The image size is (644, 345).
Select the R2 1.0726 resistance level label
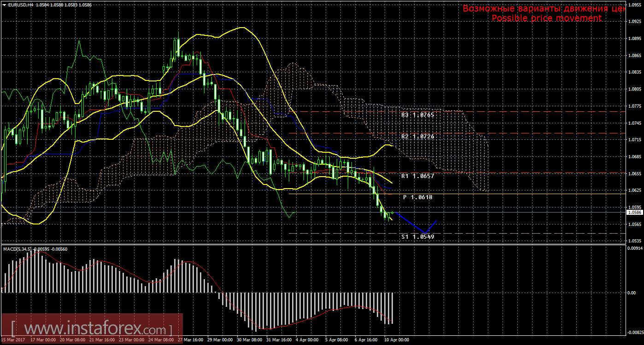point(417,137)
